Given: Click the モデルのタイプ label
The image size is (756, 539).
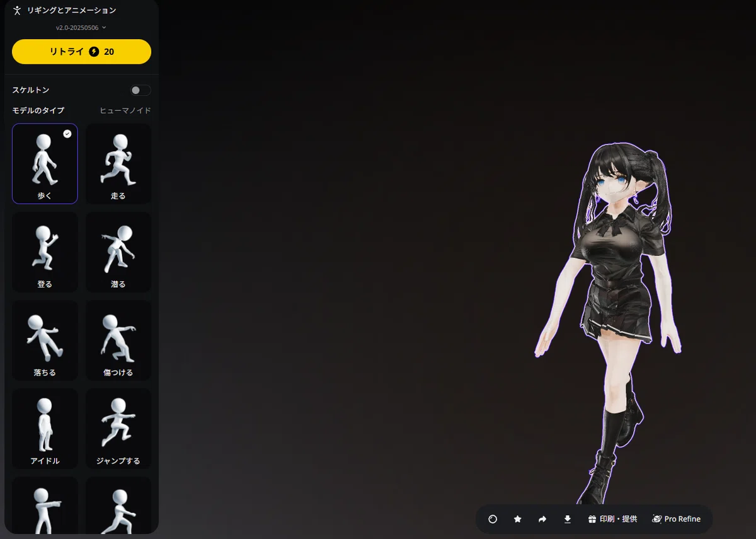Looking at the screenshot, I should click(x=38, y=110).
